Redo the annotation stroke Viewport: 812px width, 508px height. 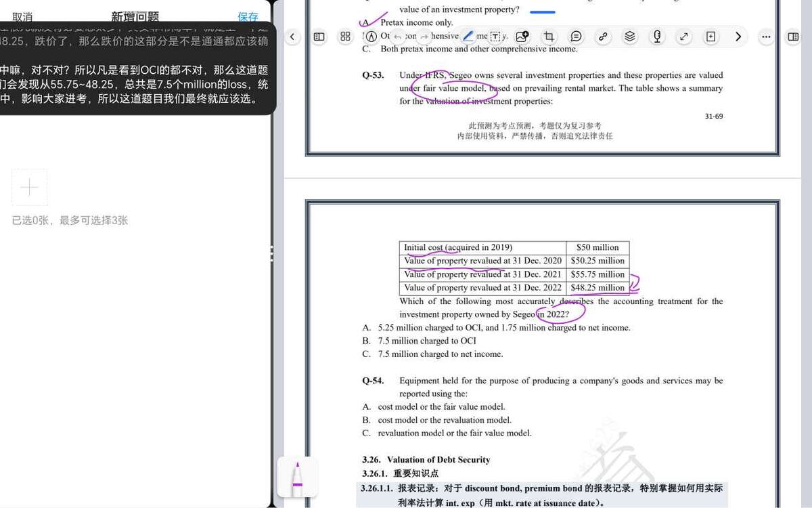click(x=424, y=37)
